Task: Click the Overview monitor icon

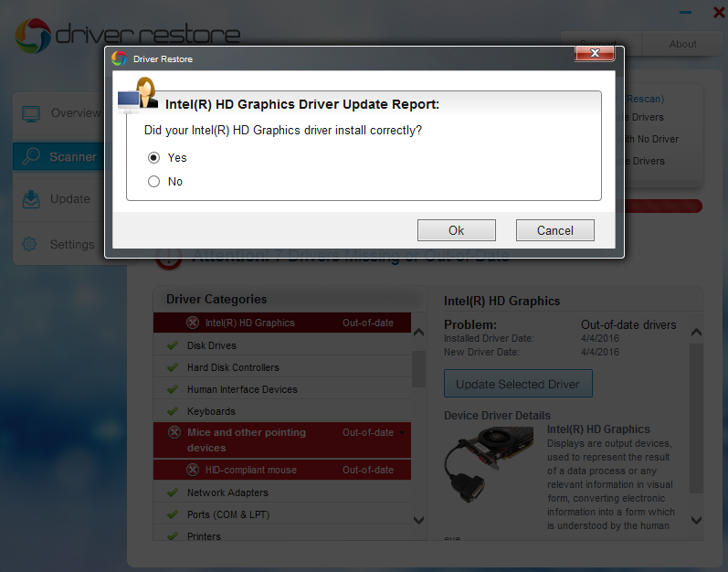Action: coord(31,113)
